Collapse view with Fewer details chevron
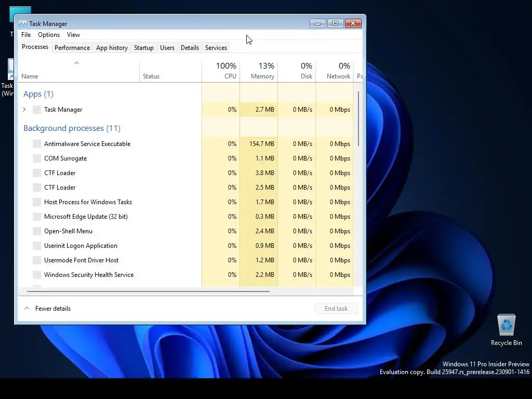Screen dimensions: 532x399 (27, 309)
